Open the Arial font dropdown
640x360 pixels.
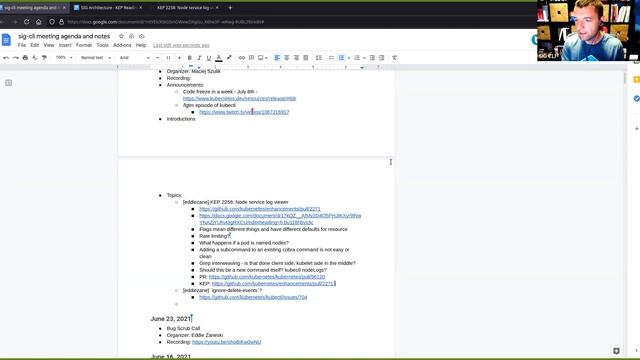coord(135,58)
